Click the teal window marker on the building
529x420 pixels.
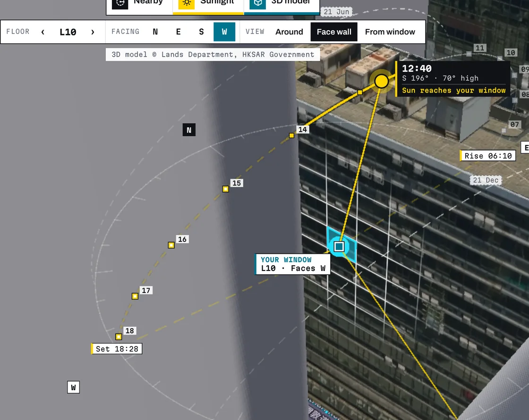339,247
